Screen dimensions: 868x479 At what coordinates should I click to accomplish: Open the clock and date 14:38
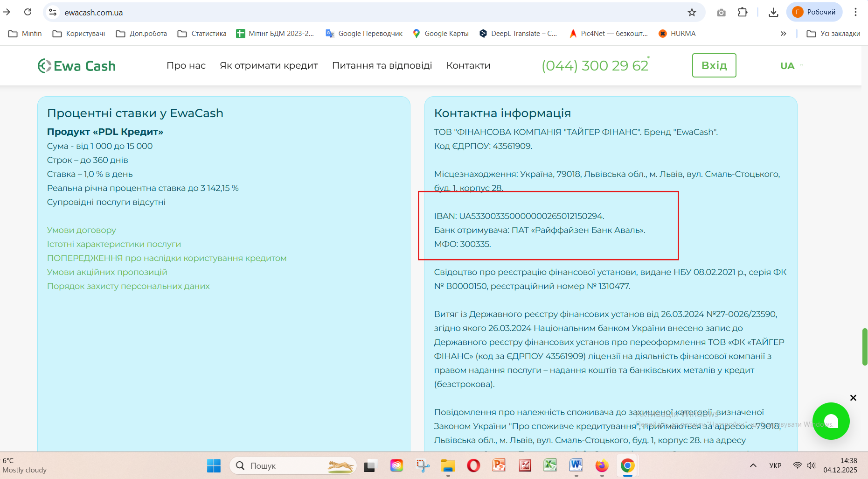(840, 465)
